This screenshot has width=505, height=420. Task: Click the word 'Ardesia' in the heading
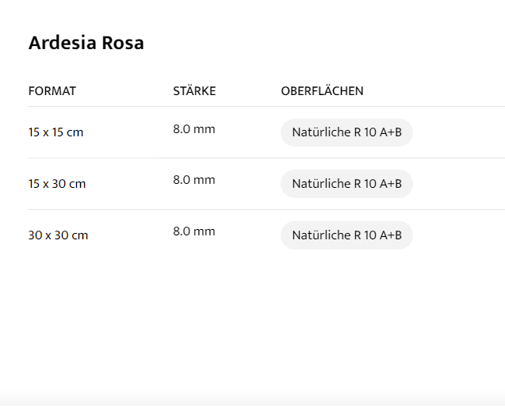63,43
